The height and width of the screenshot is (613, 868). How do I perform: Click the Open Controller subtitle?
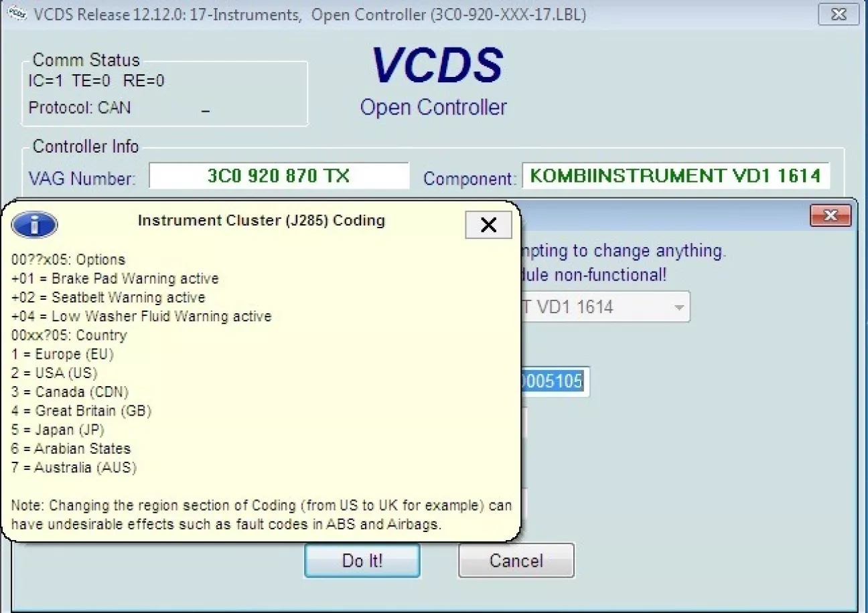(433, 107)
